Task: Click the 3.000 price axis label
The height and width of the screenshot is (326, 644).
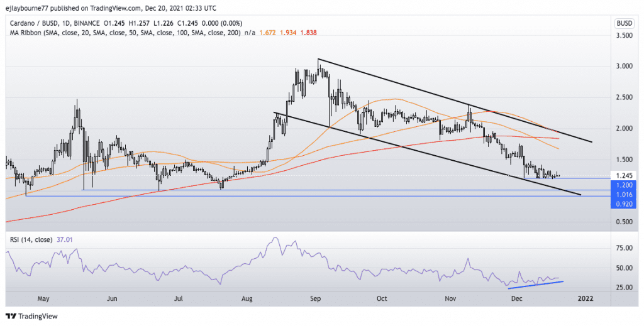Action: tap(625, 67)
